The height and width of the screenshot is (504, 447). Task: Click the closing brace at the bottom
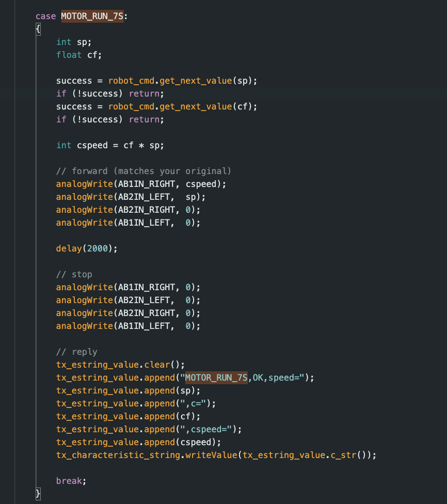38,494
